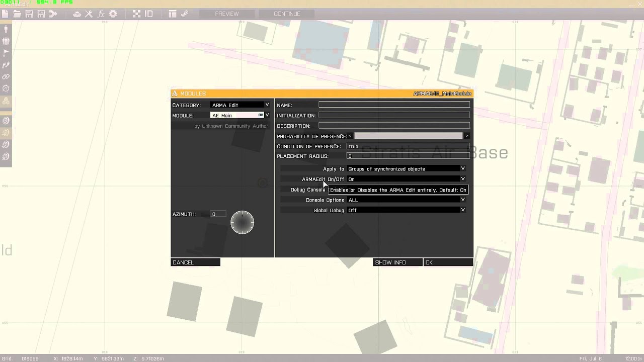This screenshot has width=644, height=362.
Task: Click the PLACEMENT RADIUS field
Action: pos(408,156)
